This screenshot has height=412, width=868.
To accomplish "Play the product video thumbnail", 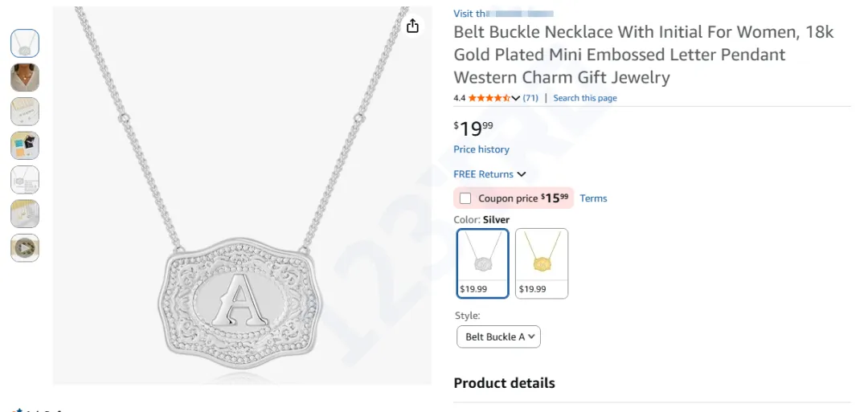I will point(25,248).
